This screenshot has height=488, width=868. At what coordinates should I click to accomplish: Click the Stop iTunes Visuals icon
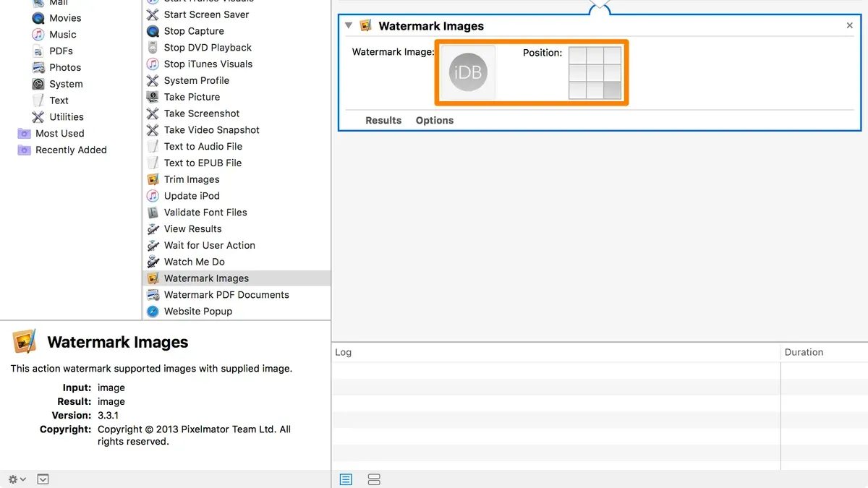click(x=153, y=64)
